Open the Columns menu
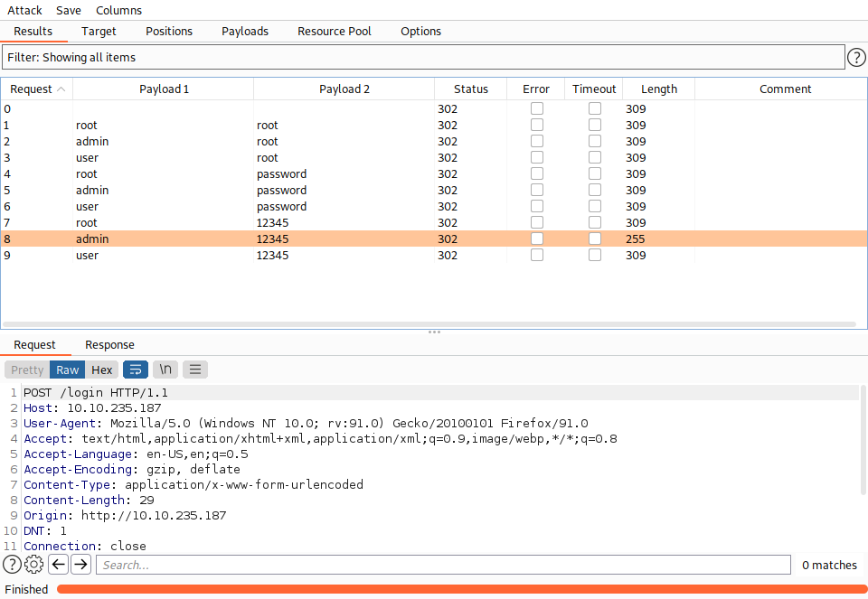Viewport: 868px width, 599px height. [x=118, y=11]
